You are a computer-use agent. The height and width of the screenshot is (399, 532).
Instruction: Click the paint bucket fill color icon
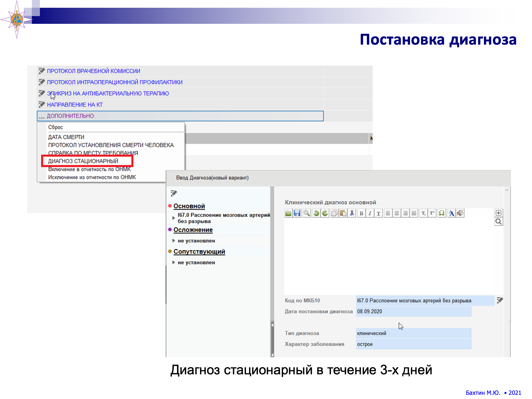coord(460,213)
